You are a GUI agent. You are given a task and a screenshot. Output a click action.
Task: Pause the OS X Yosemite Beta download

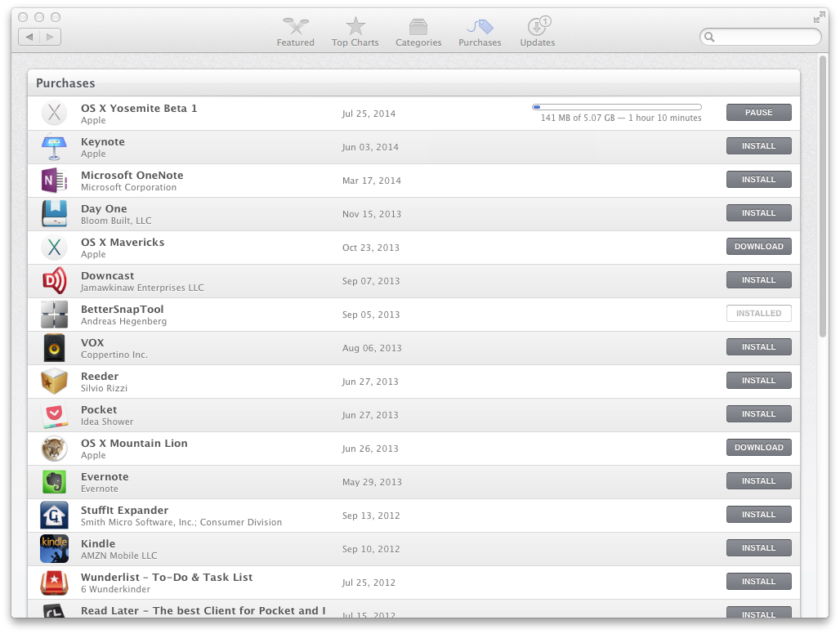tap(758, 113)
